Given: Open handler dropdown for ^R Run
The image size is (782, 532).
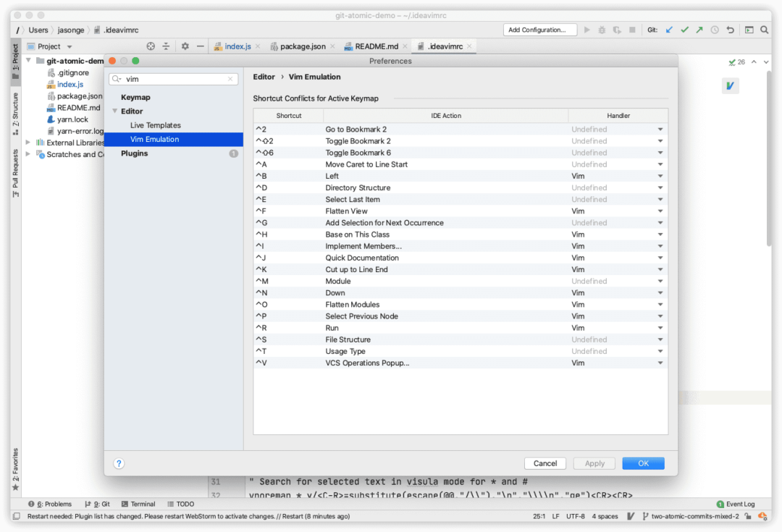Looking at the screenshot, I should (660, 328).
